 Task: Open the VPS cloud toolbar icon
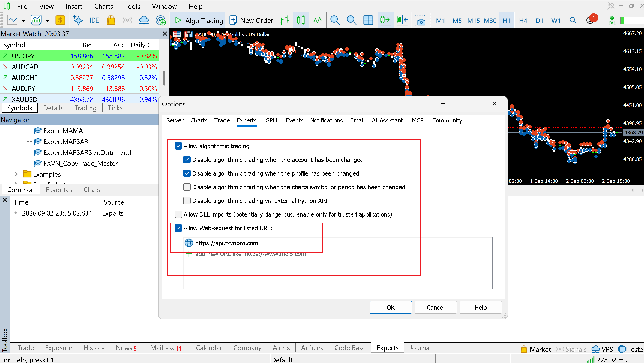[144, 20]
